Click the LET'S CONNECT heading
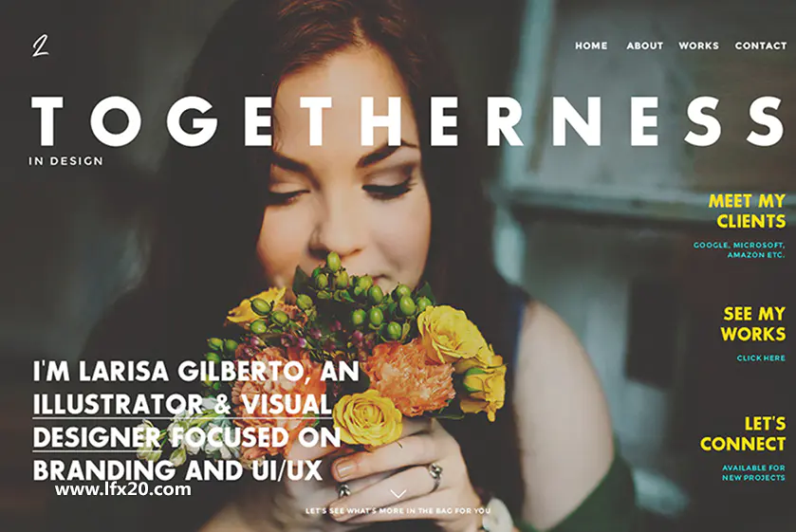 pos(743,433)
